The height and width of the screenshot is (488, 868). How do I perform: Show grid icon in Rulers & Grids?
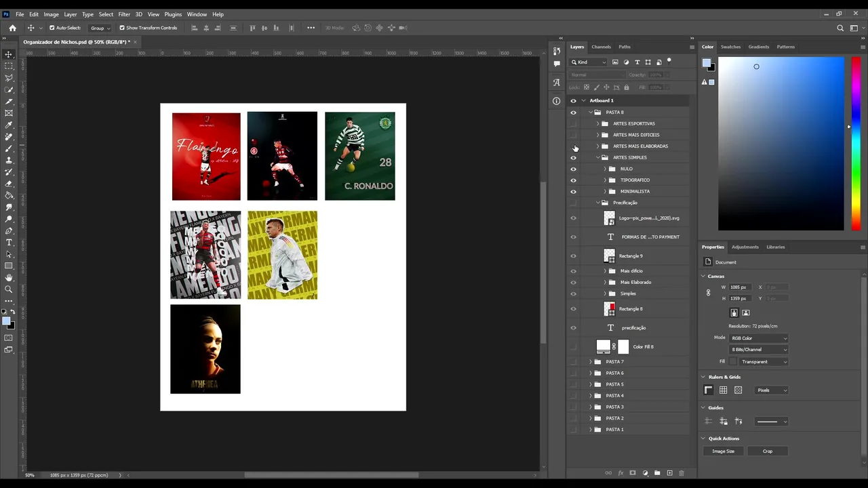click(x=724, y=390)
